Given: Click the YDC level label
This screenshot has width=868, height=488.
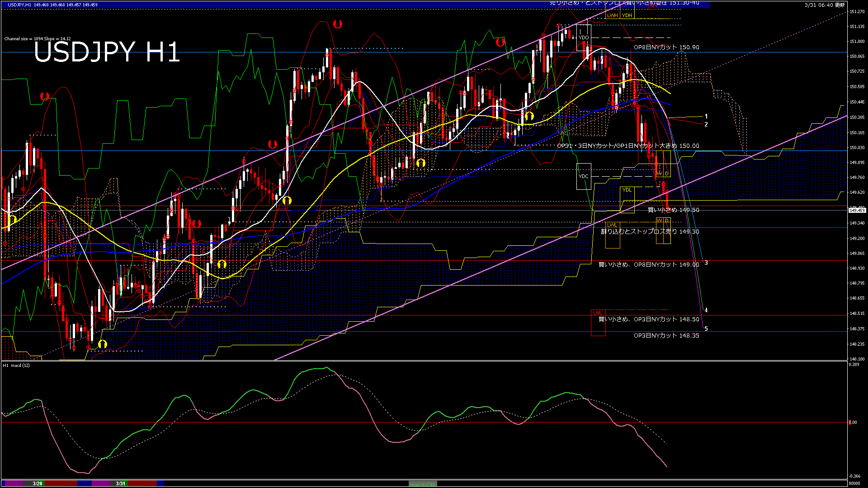Looking at the screenshot, I should pos(584,176).
